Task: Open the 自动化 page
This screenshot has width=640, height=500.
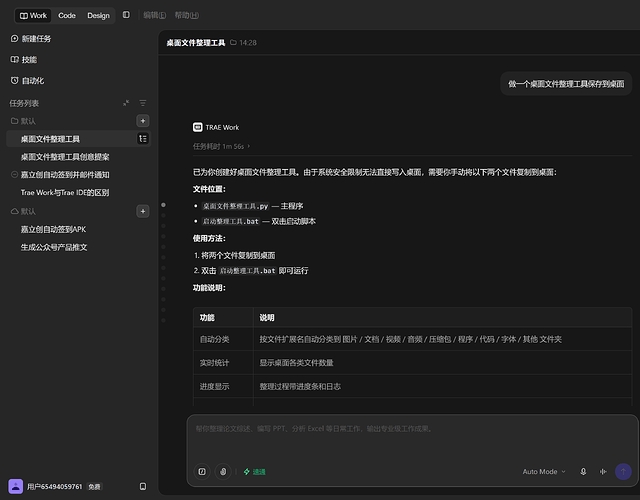Action: [27, 80]
